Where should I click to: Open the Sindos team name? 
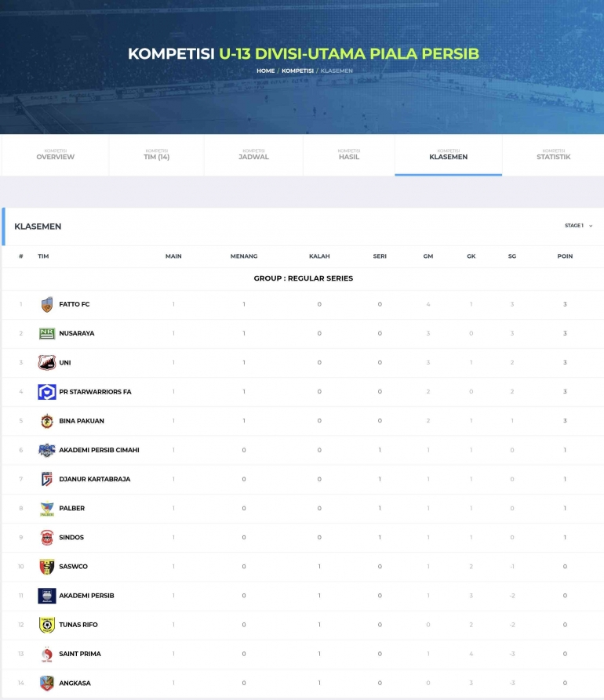71,538
